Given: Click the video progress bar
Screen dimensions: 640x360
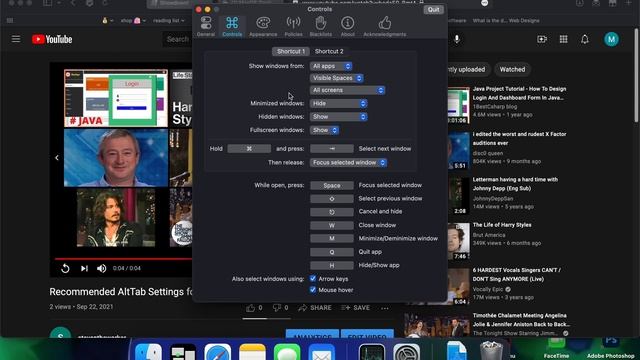Looking at the screenshot, I should click(123, 259).
